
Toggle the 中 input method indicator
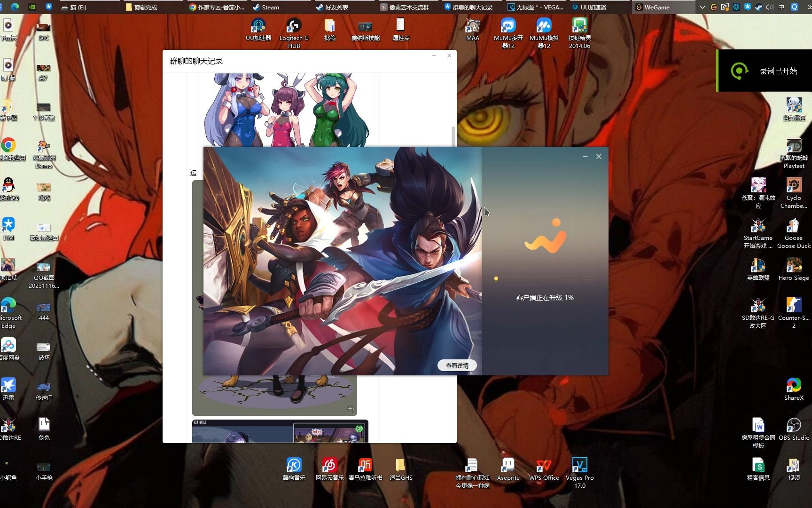tap(781, 7)
